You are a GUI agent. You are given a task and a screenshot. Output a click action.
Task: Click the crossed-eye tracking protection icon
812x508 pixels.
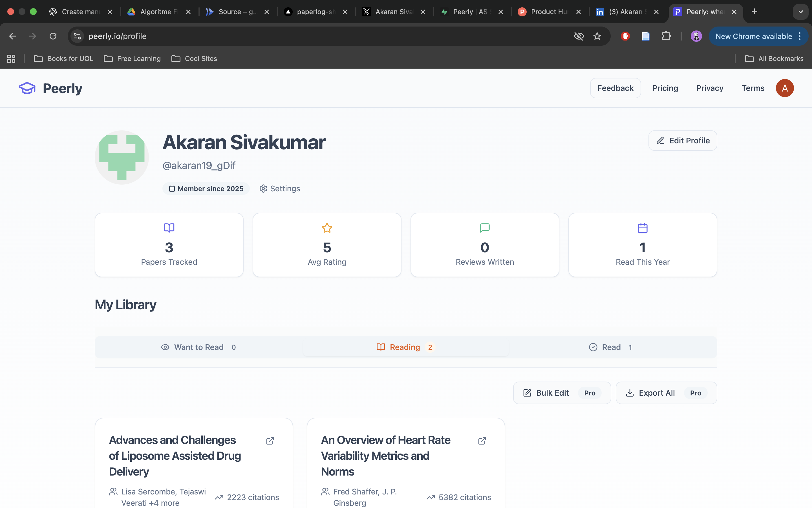tap(579, 36)
